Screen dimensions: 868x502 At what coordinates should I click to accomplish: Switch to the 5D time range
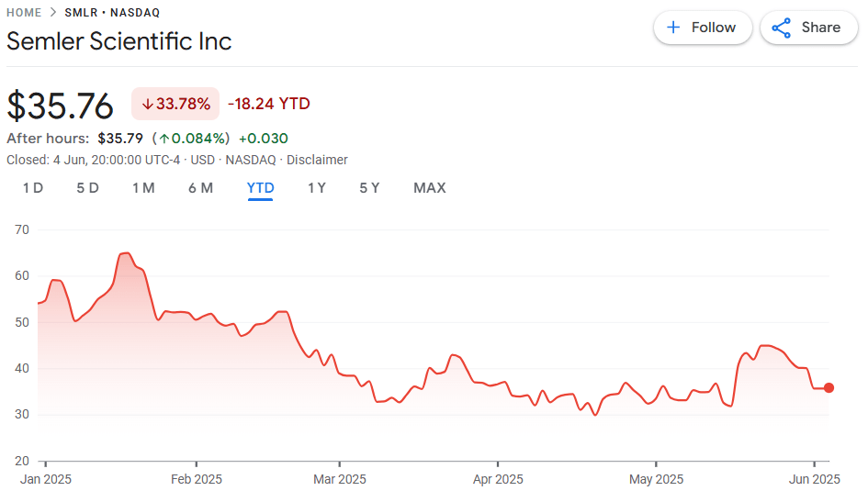87,188
